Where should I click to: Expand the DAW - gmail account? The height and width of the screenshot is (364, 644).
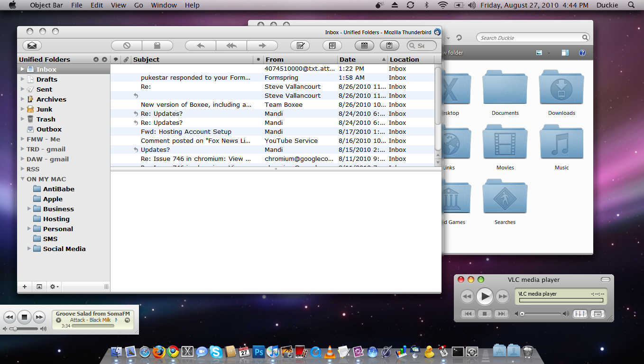pyautogui.click(x=22, y=159)
